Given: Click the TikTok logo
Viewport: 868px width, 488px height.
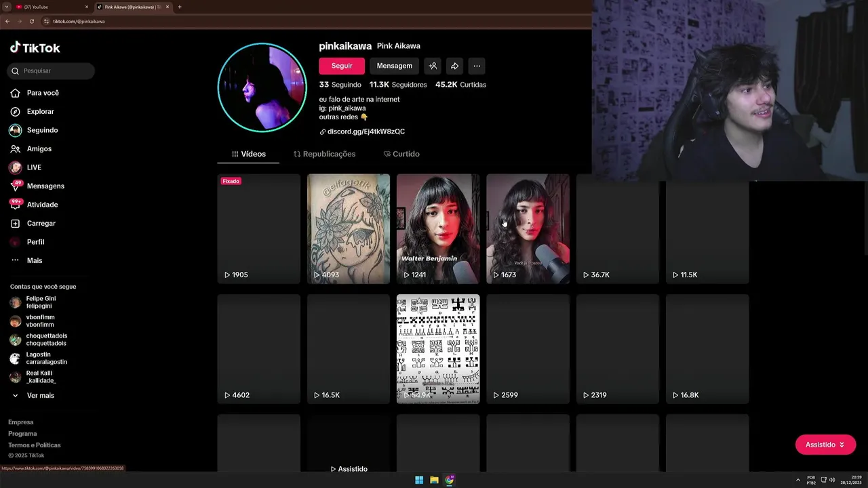Looking at the screenshot, I should tap(35, 47).
